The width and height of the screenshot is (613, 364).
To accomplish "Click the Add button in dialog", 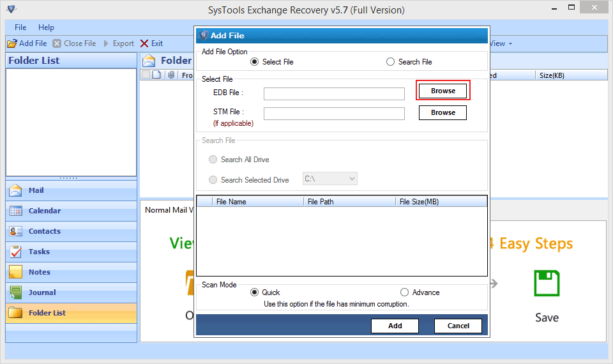I will (x=395, y=326).
